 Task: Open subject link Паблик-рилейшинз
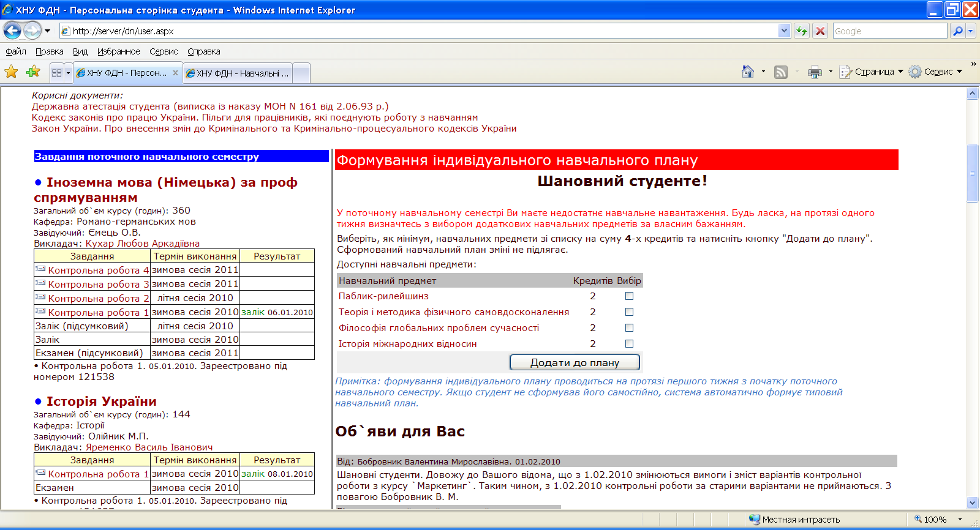point(383,296)
